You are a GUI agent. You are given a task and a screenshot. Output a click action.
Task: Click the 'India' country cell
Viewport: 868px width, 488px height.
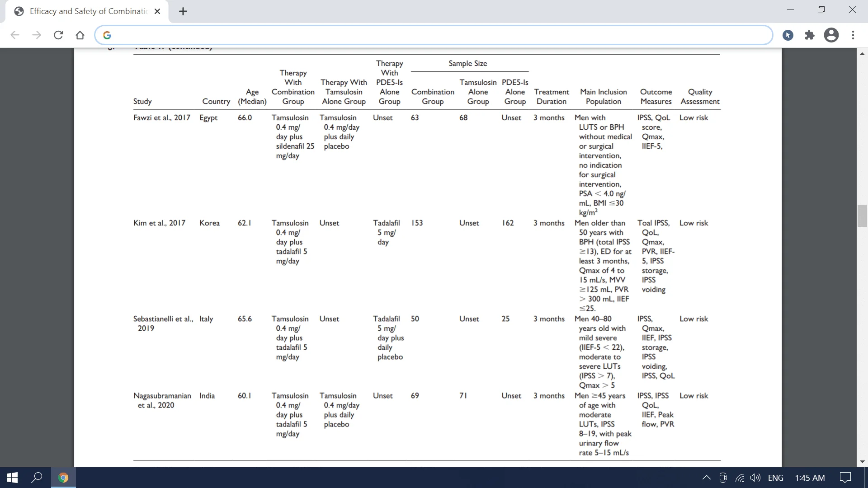207,395
